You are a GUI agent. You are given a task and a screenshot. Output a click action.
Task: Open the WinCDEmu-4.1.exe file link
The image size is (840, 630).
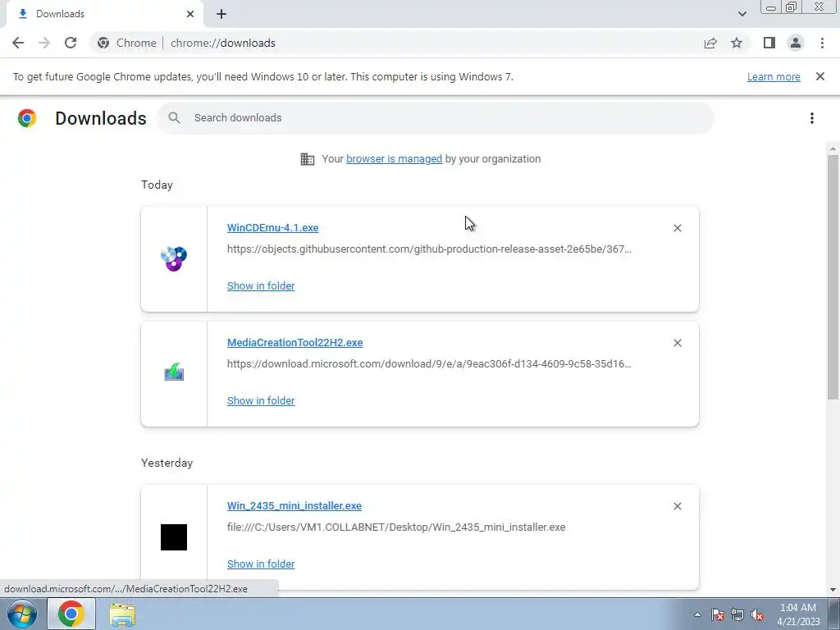(x=272, y=228)
